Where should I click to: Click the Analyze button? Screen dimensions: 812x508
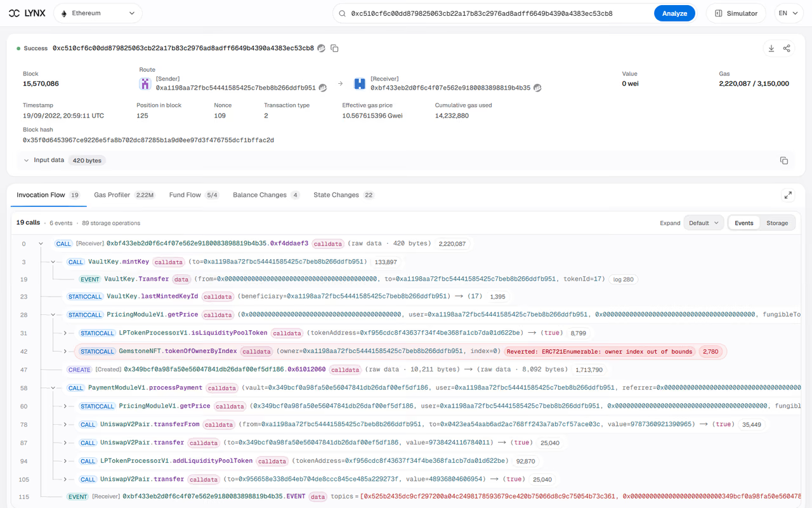coord(674,13)
